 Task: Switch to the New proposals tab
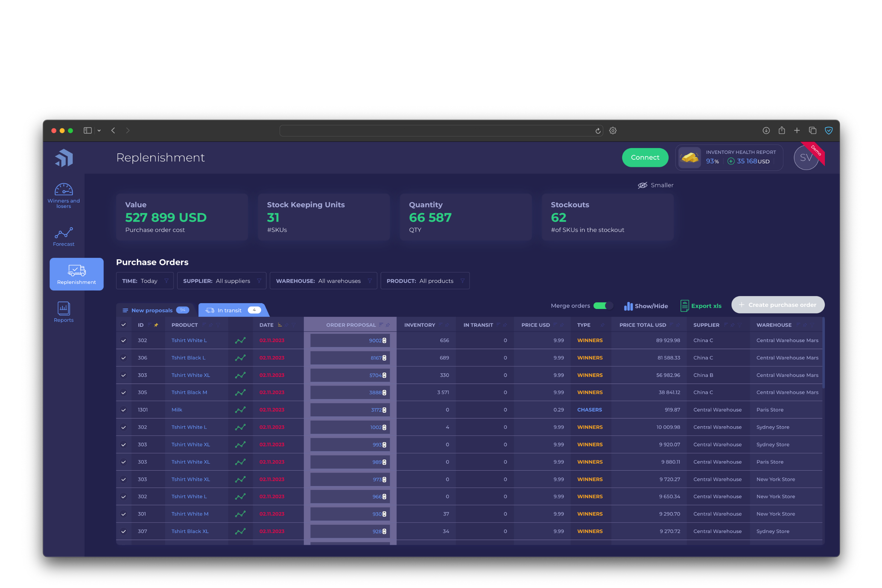tap(152, 310)
